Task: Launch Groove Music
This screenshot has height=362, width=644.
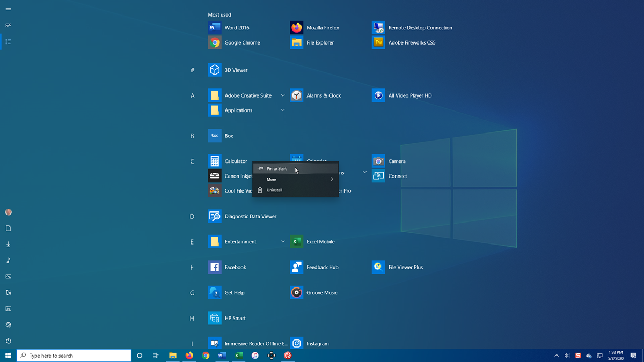Action: coord(314,293)
